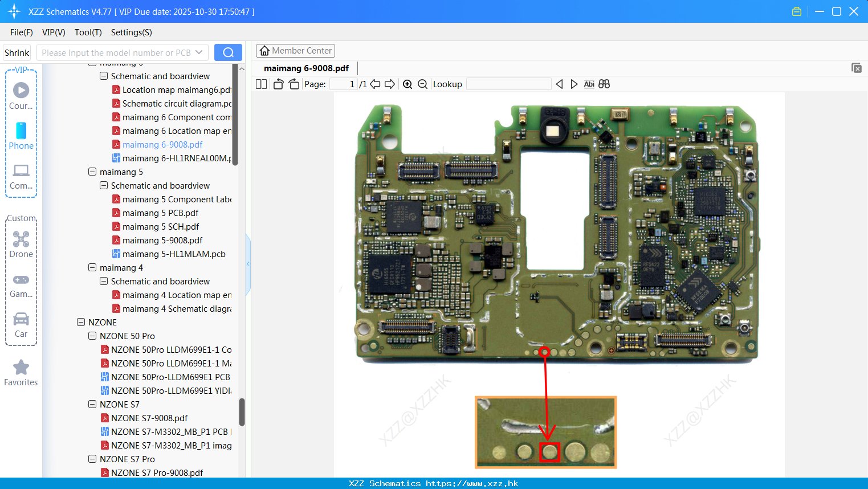Find next lookup match triangle
The height and width of the screenshot is (489, 868).
point(574,84)
